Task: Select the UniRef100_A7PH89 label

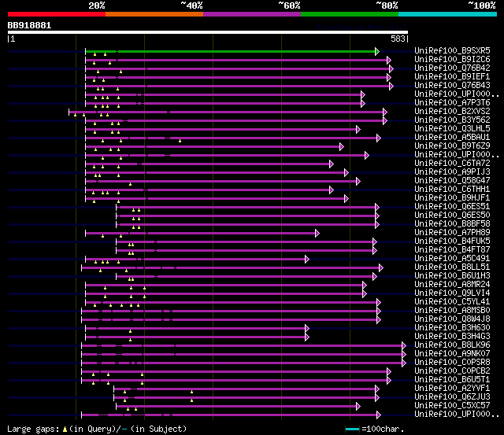Action: [452, 233]
